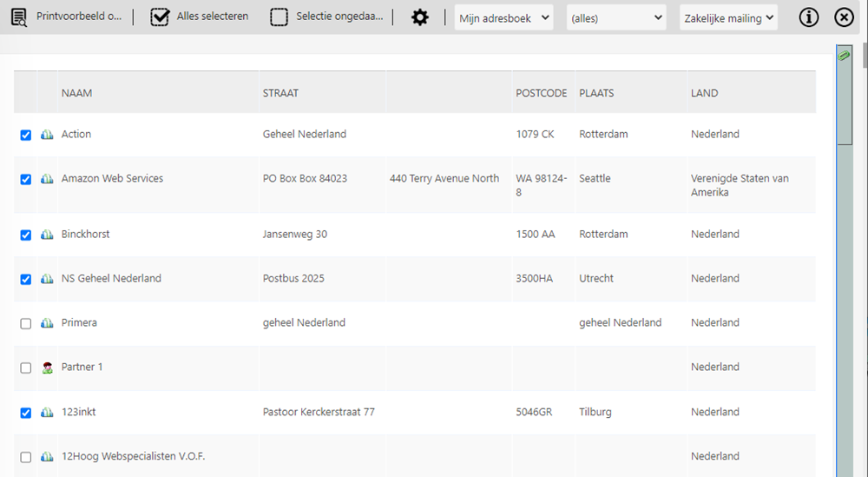Uncheck the Amazon Web Services checkbox
This screenshot has width=868, height=477.
[25, 180]
